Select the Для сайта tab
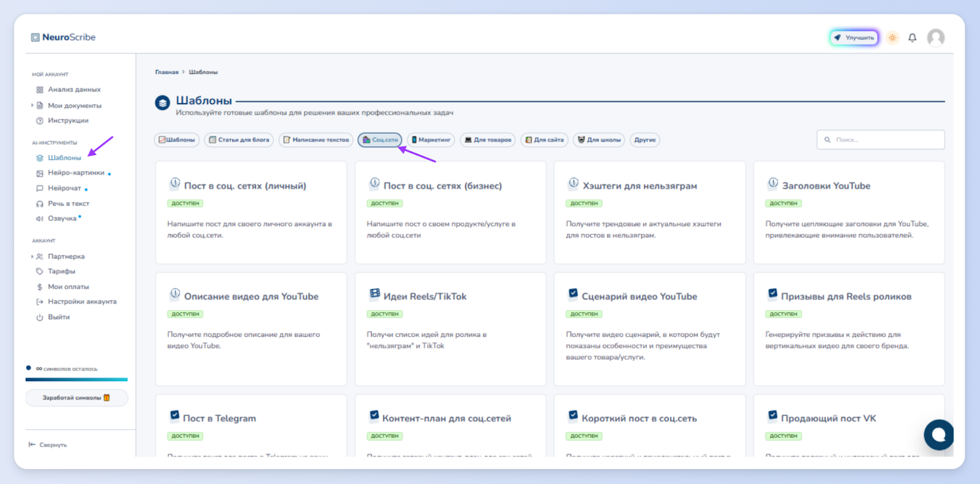 pyautogui.click(x=545, y=140)
